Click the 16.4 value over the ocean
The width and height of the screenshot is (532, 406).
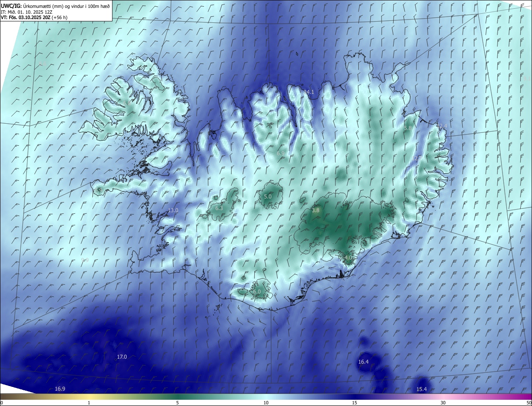pos(363,362)
